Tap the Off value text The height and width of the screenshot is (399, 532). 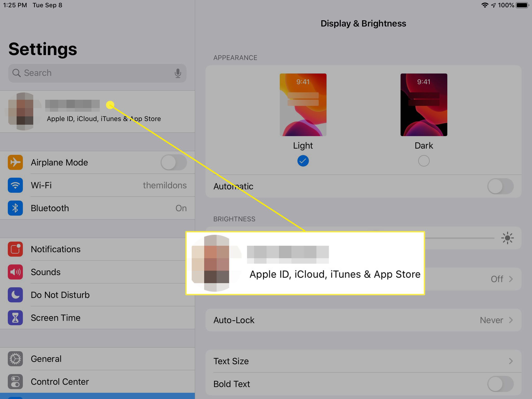[x=497, y=279]
